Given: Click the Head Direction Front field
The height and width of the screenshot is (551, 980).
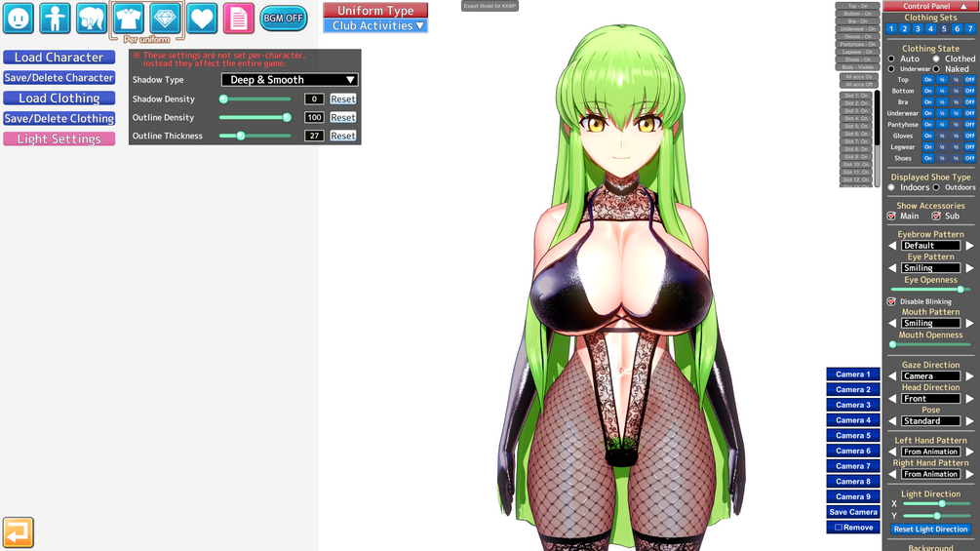Looking at the screenshot, I should (x=930, y=399).
